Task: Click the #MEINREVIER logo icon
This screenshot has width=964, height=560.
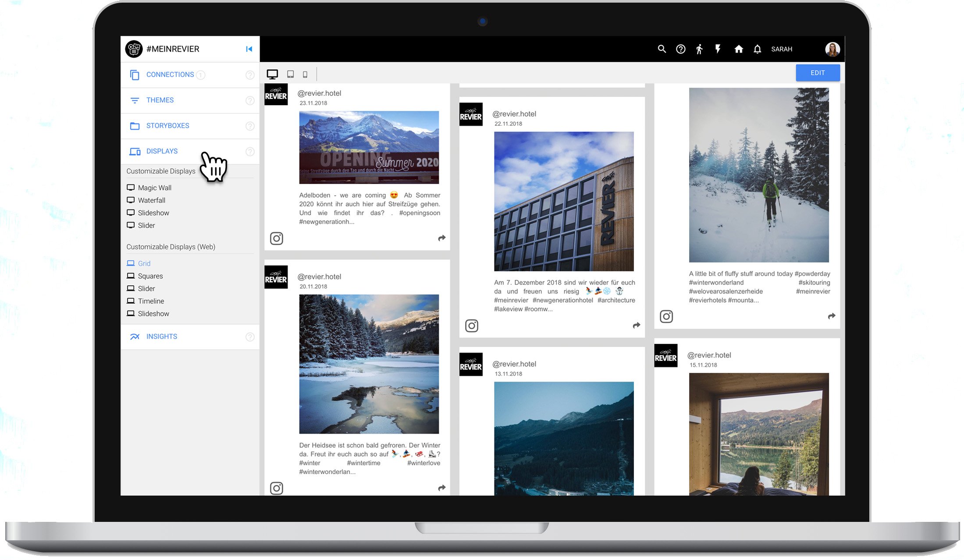Action: pyautogui.click(x=134, y=49)
